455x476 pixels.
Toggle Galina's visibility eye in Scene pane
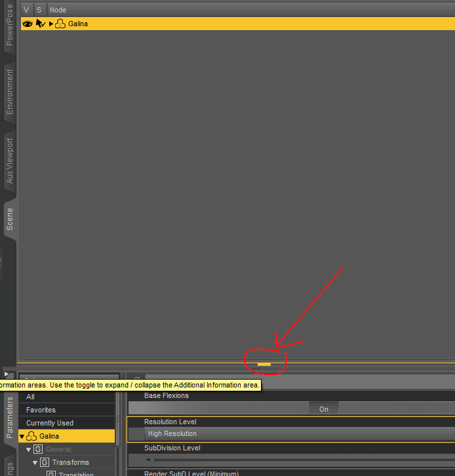point(28,24)
